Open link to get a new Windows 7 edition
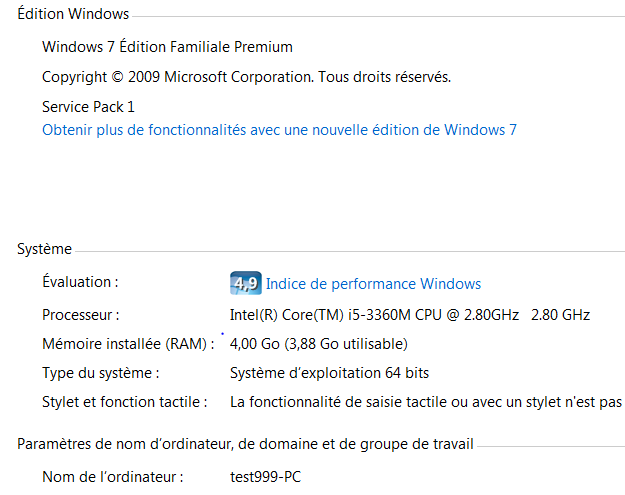The width and height of the screenshot is (625, 495). (279, 130)
